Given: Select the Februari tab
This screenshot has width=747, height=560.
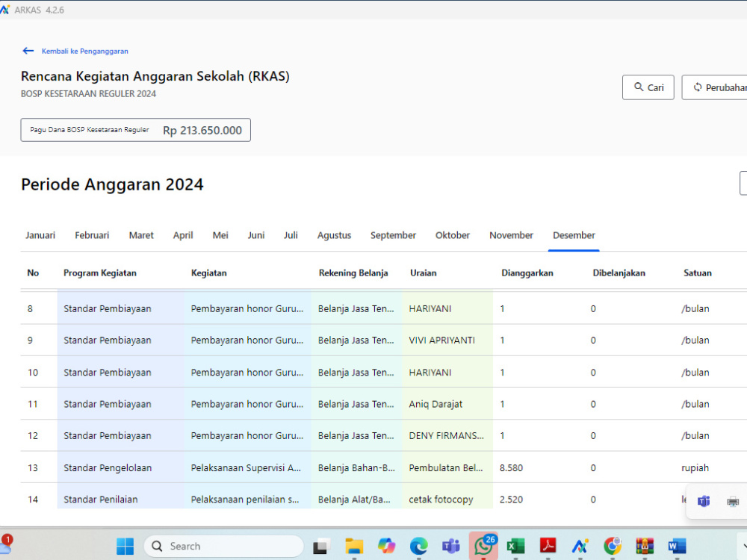Looking at the screenshot, I should 92,235.
